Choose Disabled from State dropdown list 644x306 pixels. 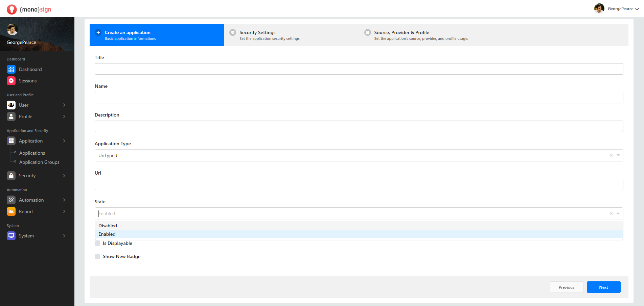[108, 226]
